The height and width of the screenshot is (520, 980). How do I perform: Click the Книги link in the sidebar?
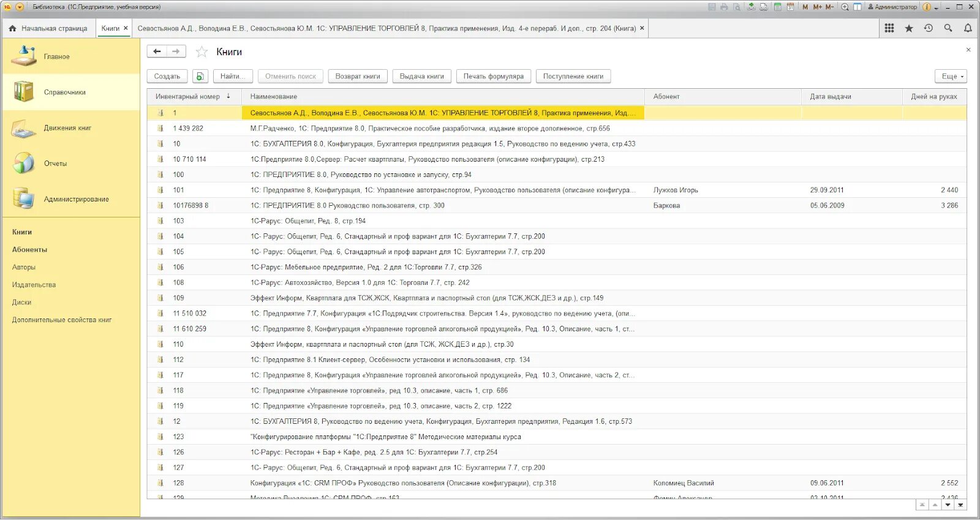tap(22, 232)
